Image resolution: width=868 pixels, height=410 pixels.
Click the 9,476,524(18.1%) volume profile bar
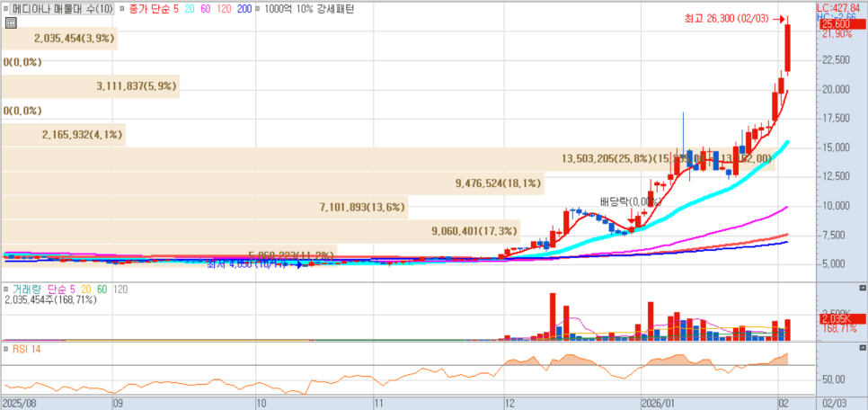tap(271, 183)
